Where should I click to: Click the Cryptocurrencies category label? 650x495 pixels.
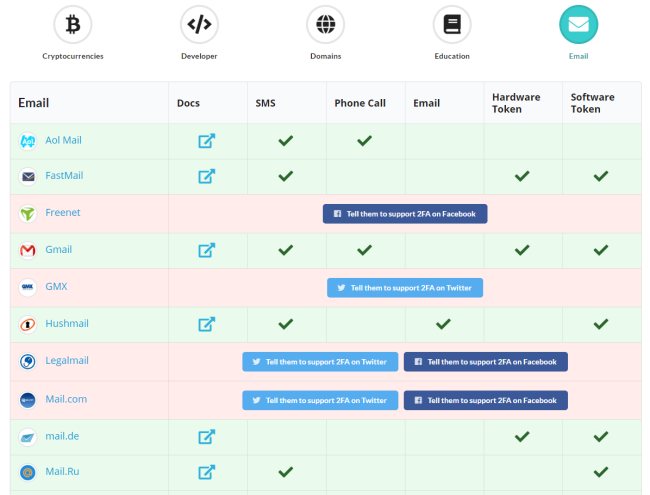tap(73, 56)
